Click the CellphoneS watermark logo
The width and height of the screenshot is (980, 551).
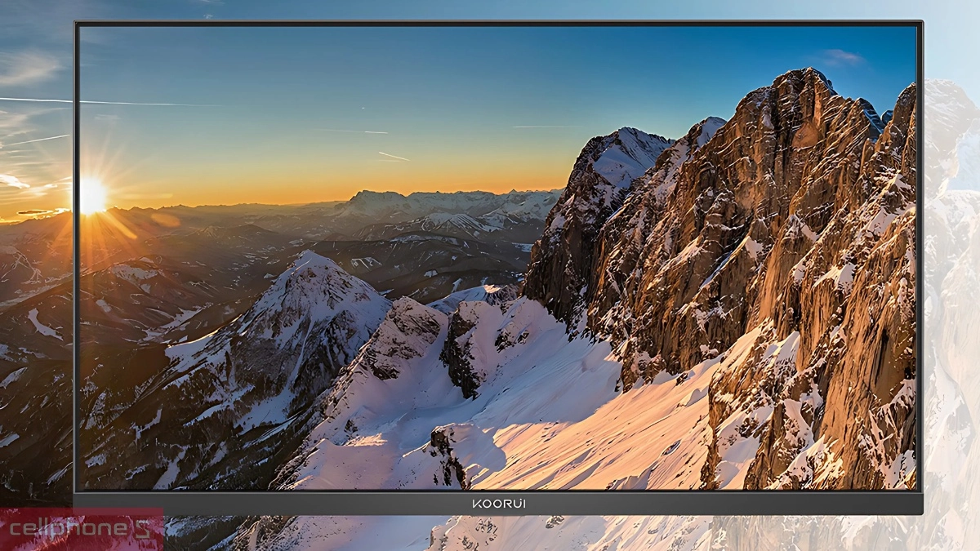click(80, 530)
